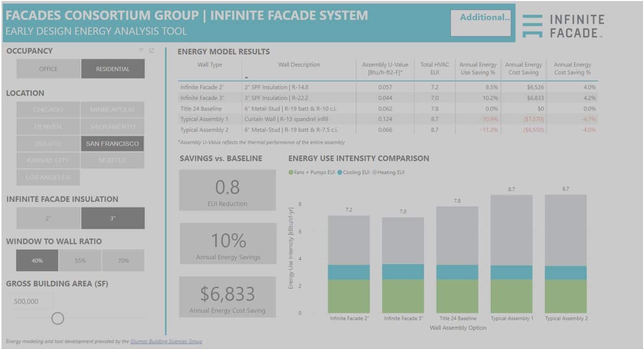Click the Heating EUI legend swatch
Viewport: 644px width, 349px height.
point(375,173)
